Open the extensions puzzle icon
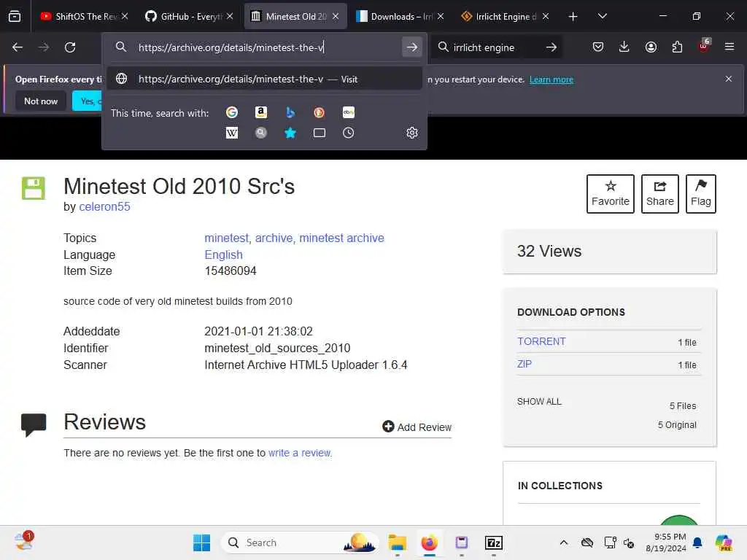The width and height of the screenshot is (747, 560). tap(677, 47)
